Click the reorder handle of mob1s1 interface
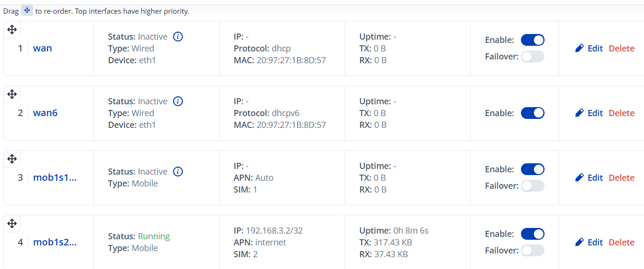Screen dimensions: 644x269 (12, 159)
